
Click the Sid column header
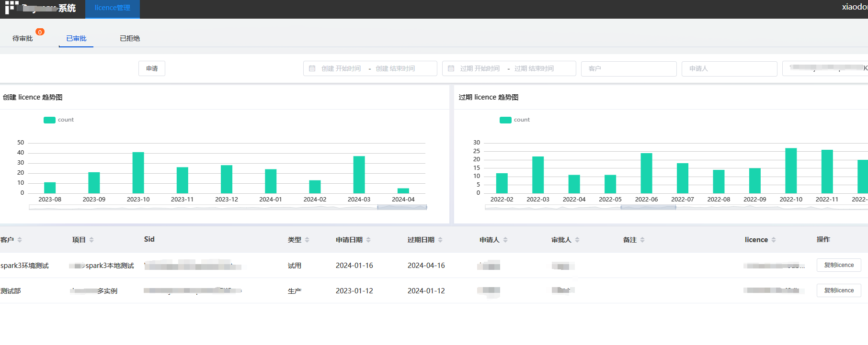coord(149,239)
